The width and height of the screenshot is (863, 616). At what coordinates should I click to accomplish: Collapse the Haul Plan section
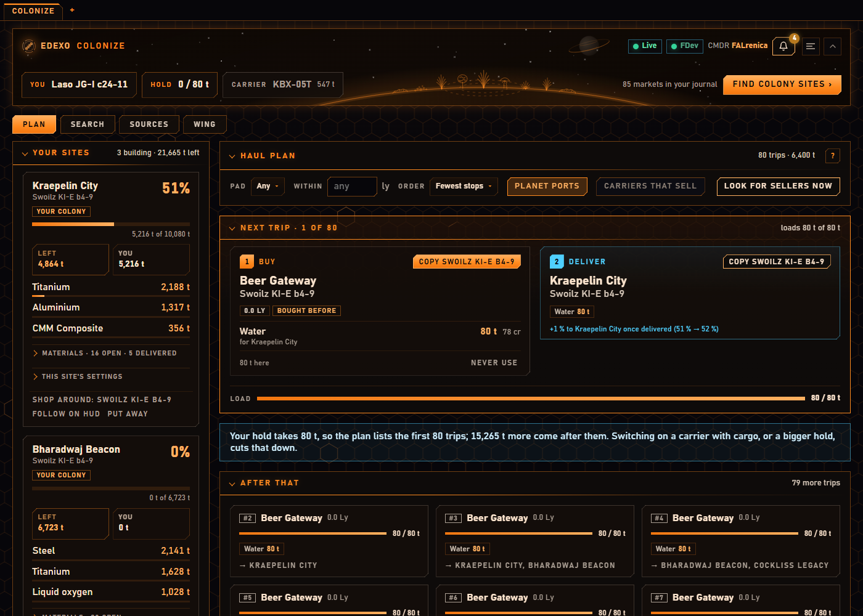click(x=232, y=156)
